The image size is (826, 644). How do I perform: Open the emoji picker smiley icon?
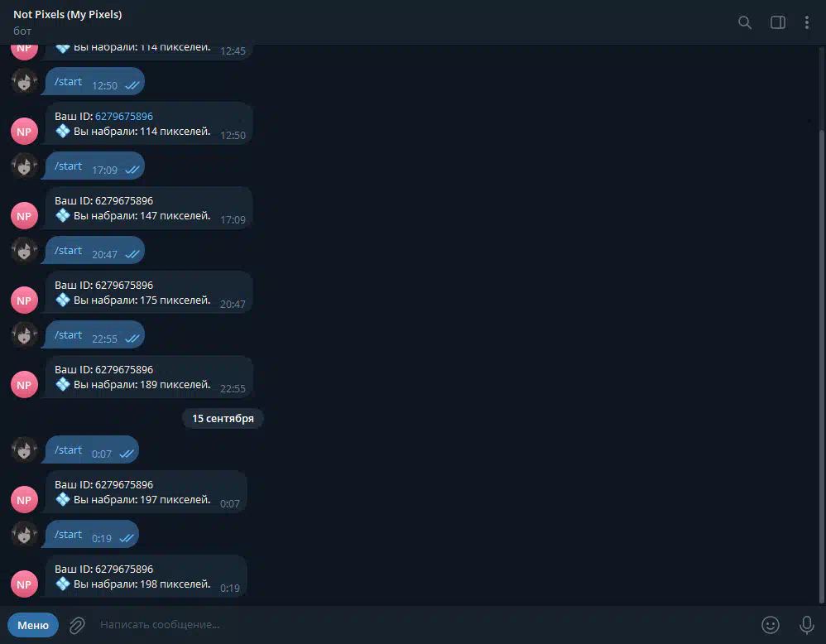pos(771,625)
